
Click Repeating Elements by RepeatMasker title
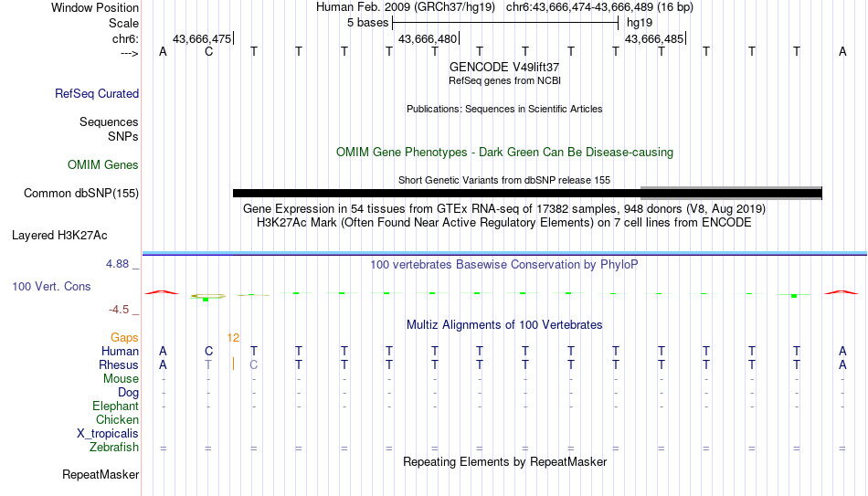pos(504,461)
